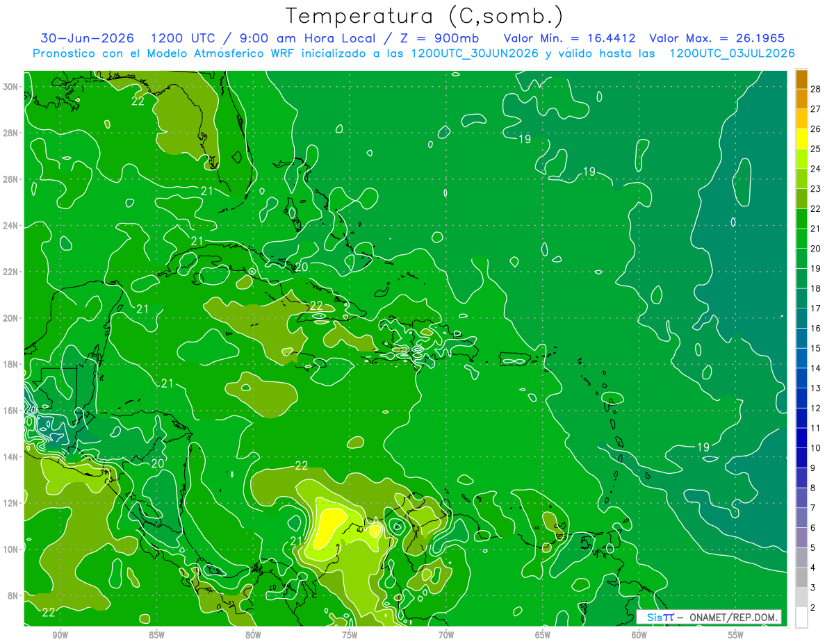Click the date '30-Jun-2026' in the header
The height and width of the screenshot is (644, 834).
(x=87, y=38)
